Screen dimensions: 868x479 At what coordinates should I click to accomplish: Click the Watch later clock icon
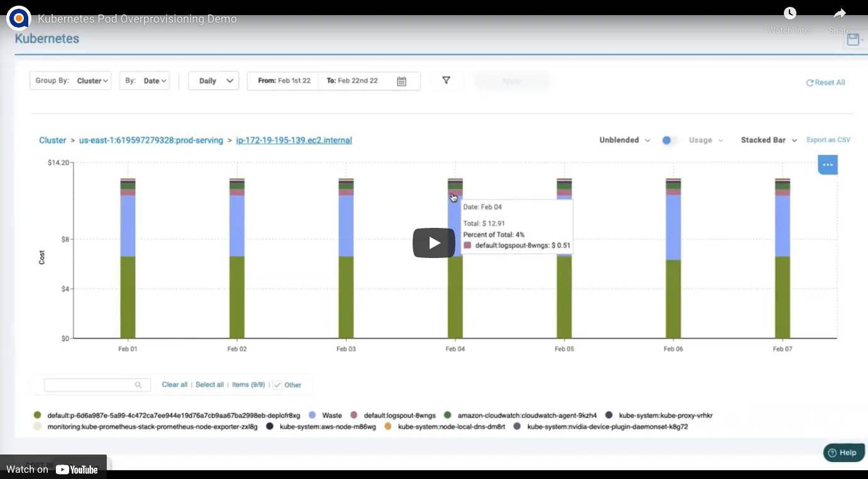790,13
